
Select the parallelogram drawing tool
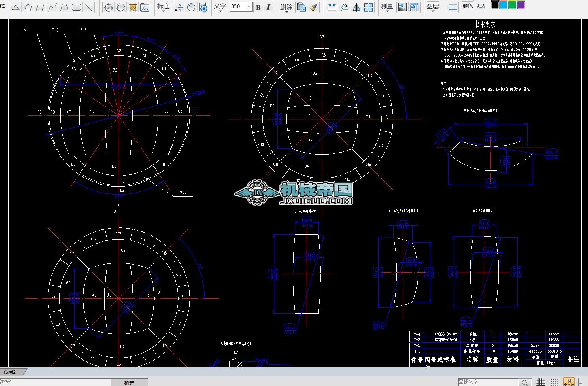40,7
